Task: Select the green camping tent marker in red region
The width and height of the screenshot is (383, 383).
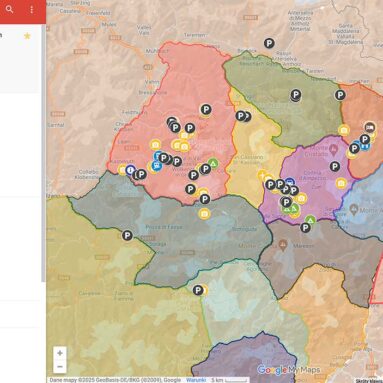Action: 213,163
